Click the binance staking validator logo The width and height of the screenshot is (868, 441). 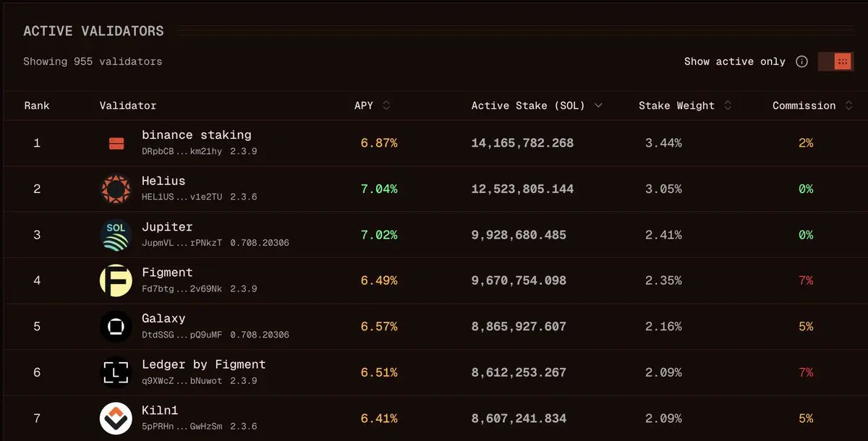pos(116,144)
